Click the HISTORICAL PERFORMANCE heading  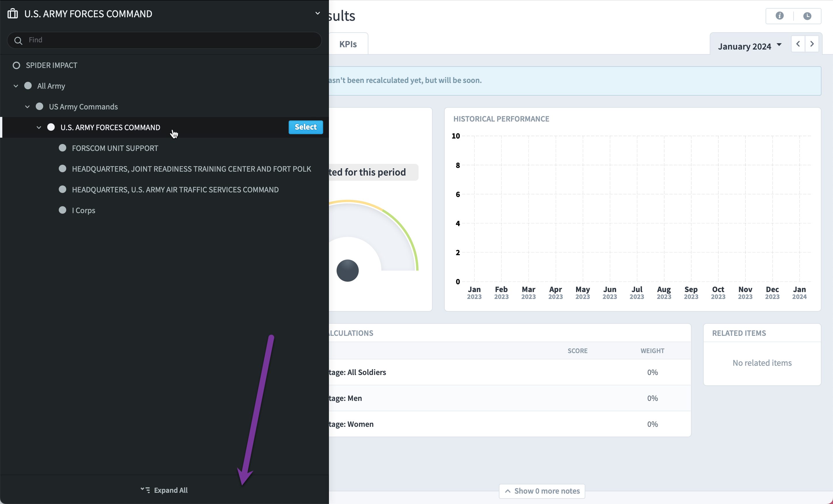(501, 119)
